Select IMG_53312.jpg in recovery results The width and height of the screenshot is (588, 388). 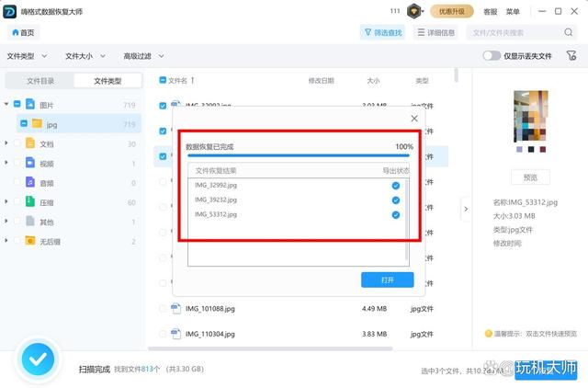pyautogui.click(x=216, y=214)
